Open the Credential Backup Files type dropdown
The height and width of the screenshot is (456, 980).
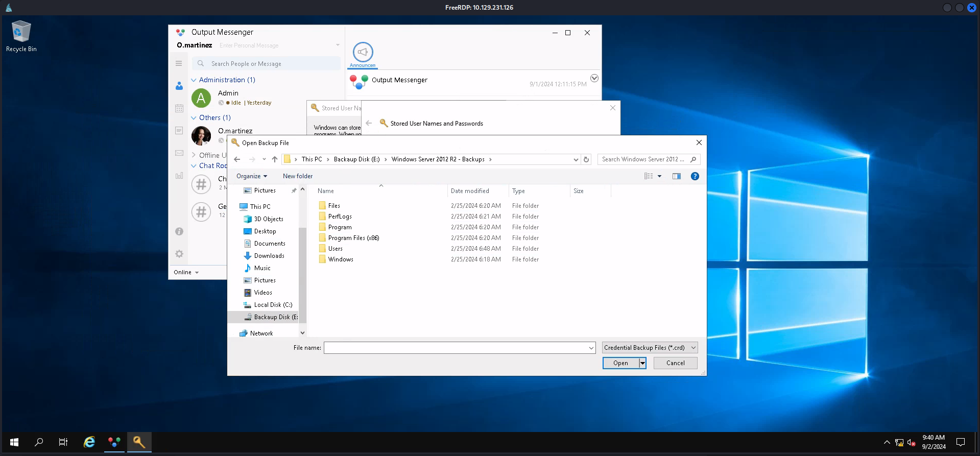point(650,348)
